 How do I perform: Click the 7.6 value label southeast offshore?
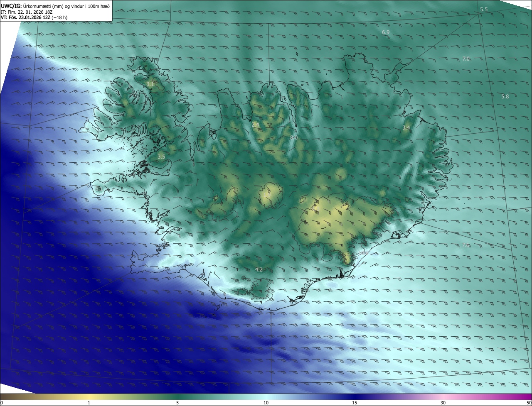(466, 245)
